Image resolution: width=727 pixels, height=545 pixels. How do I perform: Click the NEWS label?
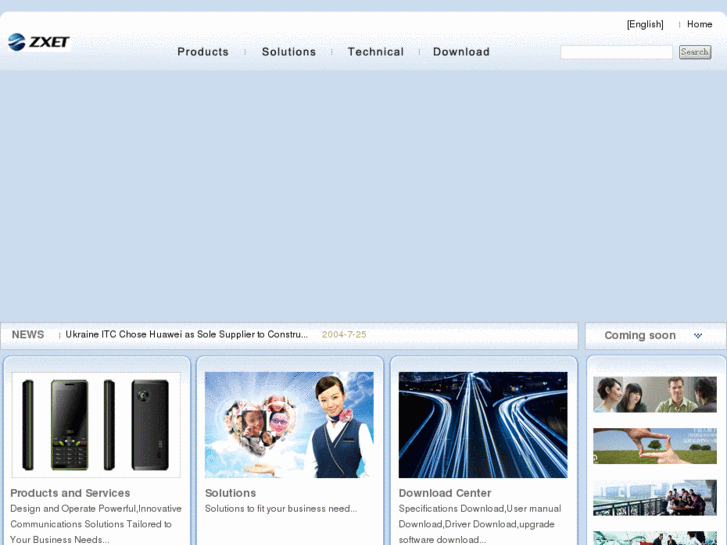pyautogui.click(x=28, y=334)
